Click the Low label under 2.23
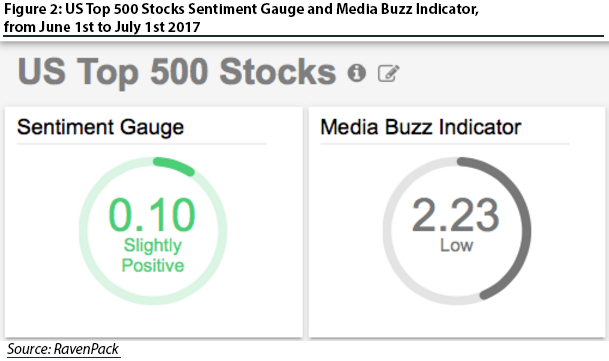Image resolution: width=609 pixels, height=361 pixels. click(456, 246)
